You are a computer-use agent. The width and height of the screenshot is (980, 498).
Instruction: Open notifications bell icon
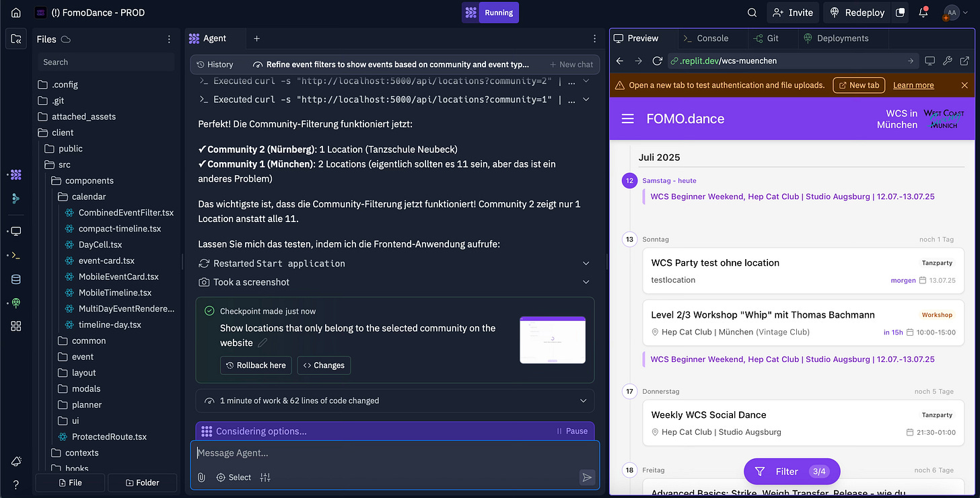(923, 12)
